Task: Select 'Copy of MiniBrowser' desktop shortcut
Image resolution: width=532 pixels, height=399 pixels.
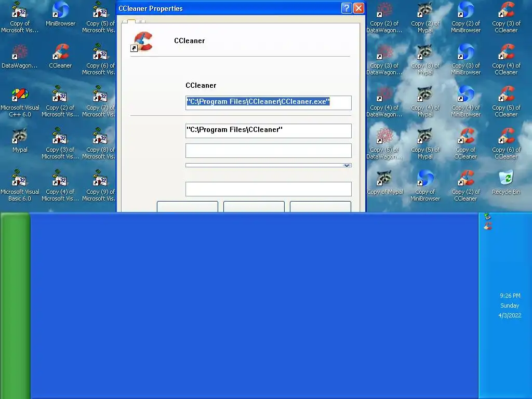Action: 425,186
